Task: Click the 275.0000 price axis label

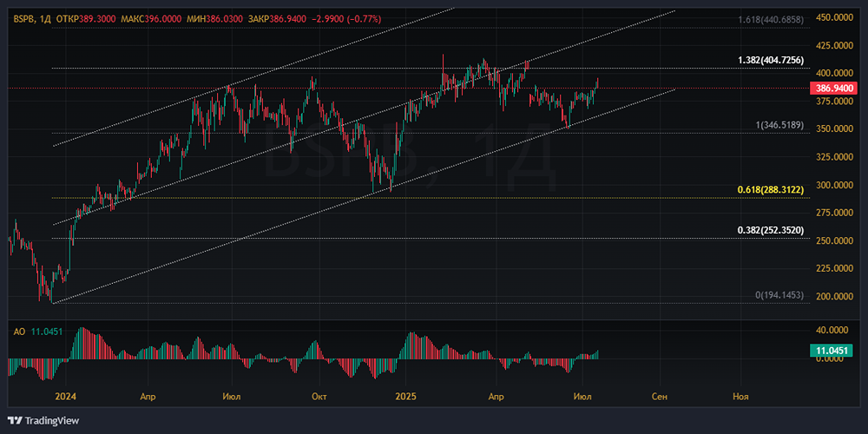Action: (x=833, y=213)
